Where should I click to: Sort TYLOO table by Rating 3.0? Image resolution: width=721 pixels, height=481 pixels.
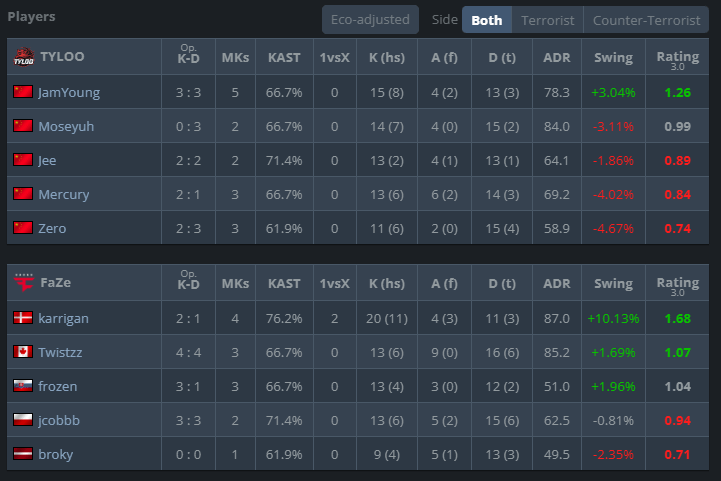click(677, 58)
